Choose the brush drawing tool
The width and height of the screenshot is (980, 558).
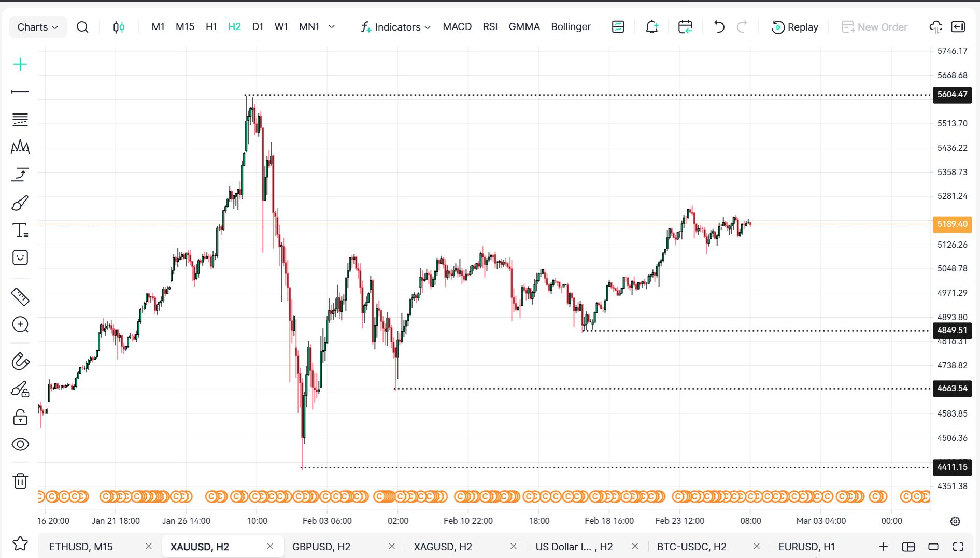point(20,203)
